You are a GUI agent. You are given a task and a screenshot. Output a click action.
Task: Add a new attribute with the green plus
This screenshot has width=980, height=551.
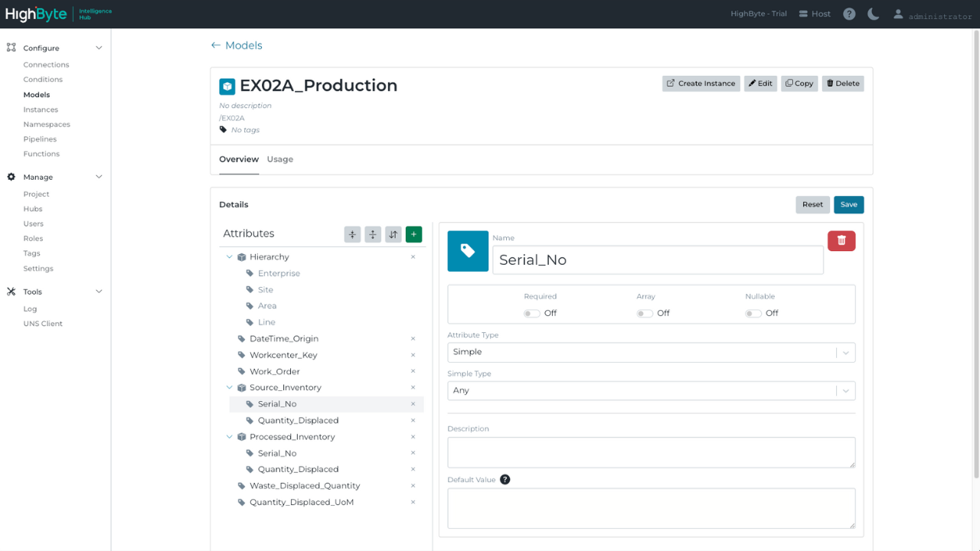click(413, 234)
